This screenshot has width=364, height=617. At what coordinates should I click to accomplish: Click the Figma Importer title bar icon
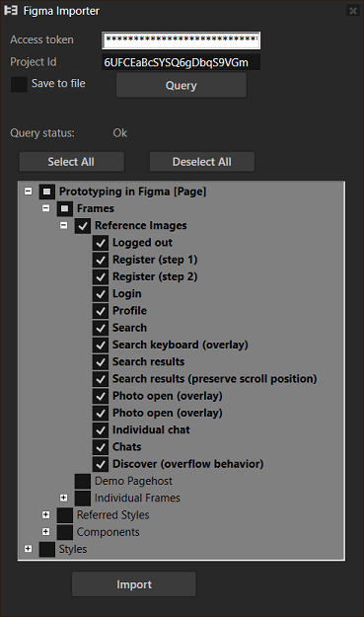[x=11, y=11]
